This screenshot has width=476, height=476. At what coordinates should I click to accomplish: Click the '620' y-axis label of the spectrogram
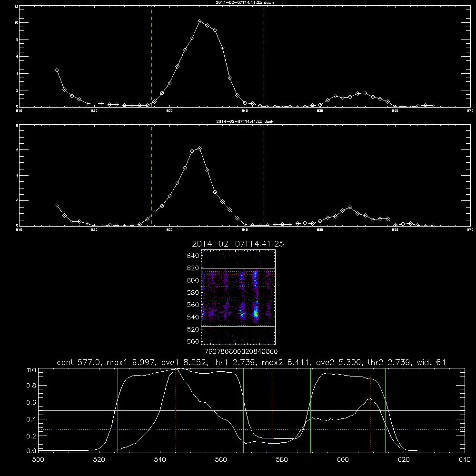click(x=193, y=268)
